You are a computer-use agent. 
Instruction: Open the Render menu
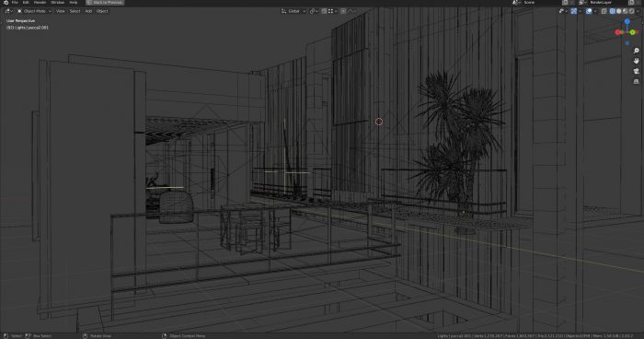point(40,3)
